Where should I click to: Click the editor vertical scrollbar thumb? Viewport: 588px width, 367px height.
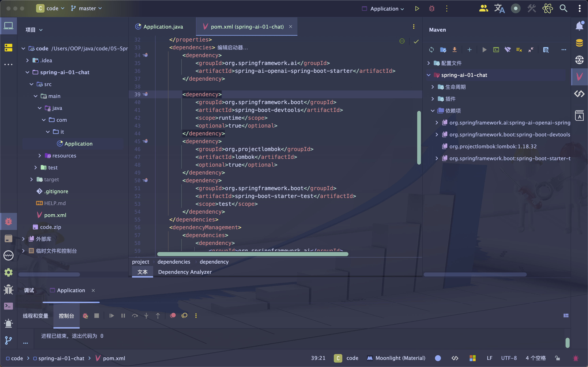pyautogui.click(x=419, y=138)
